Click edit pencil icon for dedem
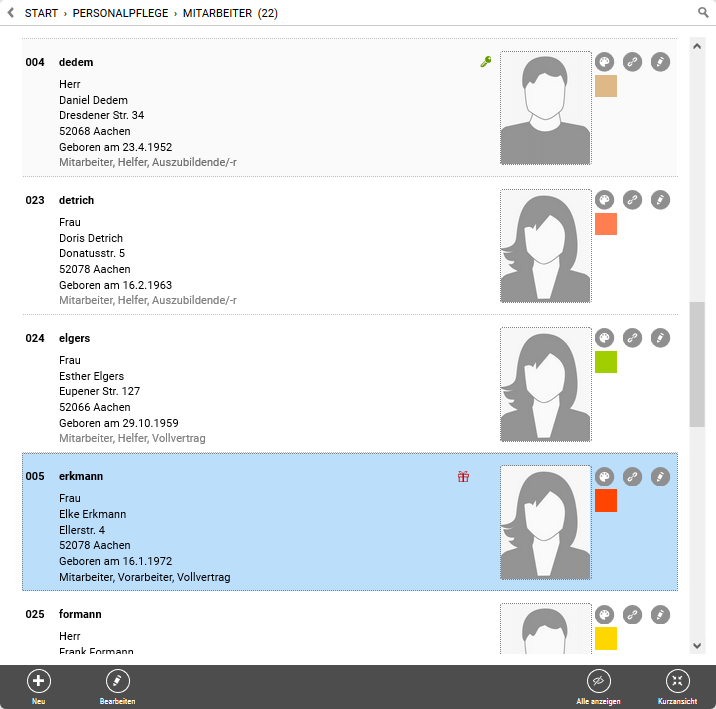This screenshot has width=716, height=709. [660, 62]
